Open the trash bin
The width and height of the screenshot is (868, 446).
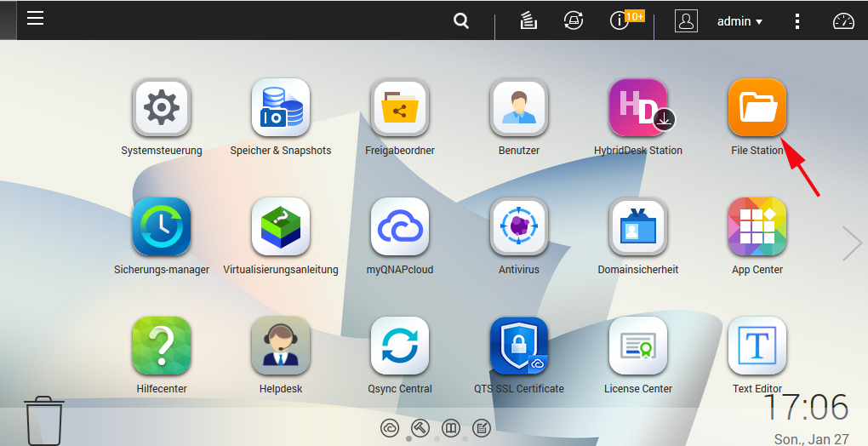point(44,420)
